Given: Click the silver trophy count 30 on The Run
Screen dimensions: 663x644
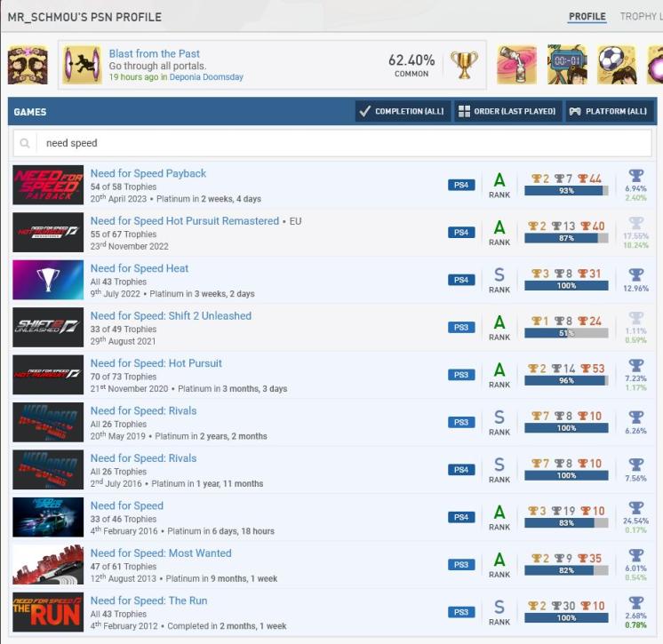Looking at the screenshot, I should (563, 606).
